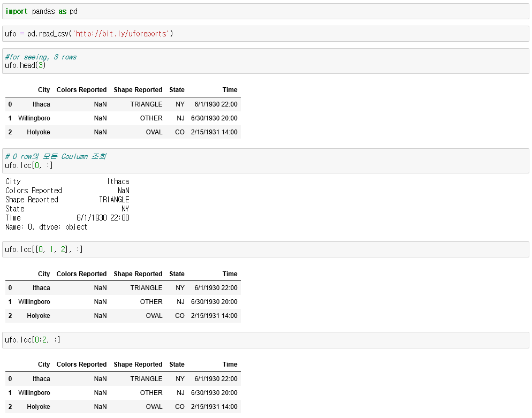Click 'Shape Reported' header in head(3) table
Viewport: 532px width, 418px height.
click(x=138, y=90)
